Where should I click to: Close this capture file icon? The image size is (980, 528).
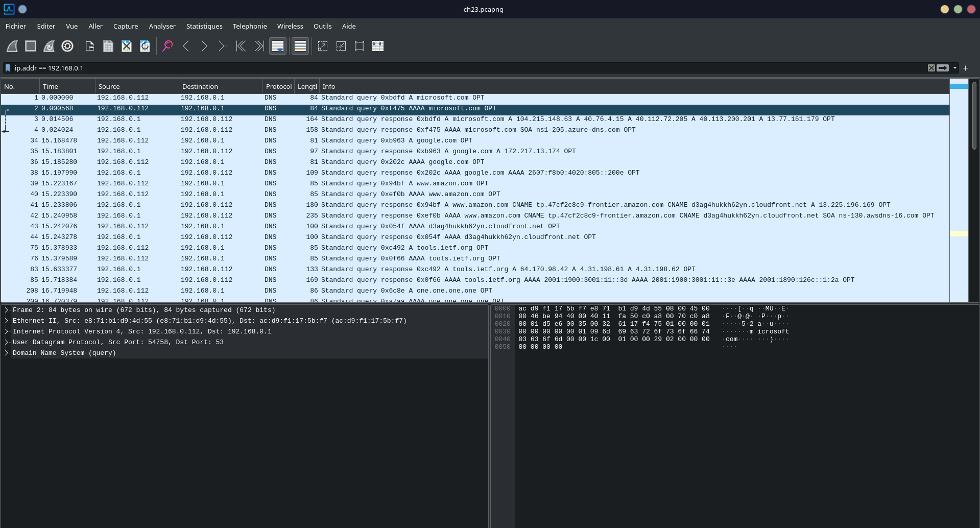pos(127,46)
